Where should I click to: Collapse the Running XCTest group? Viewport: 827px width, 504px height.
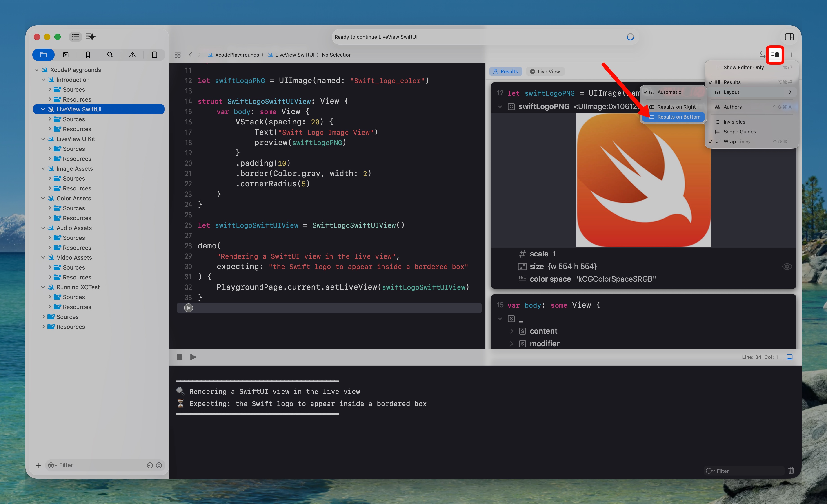(x=43, y=287)
